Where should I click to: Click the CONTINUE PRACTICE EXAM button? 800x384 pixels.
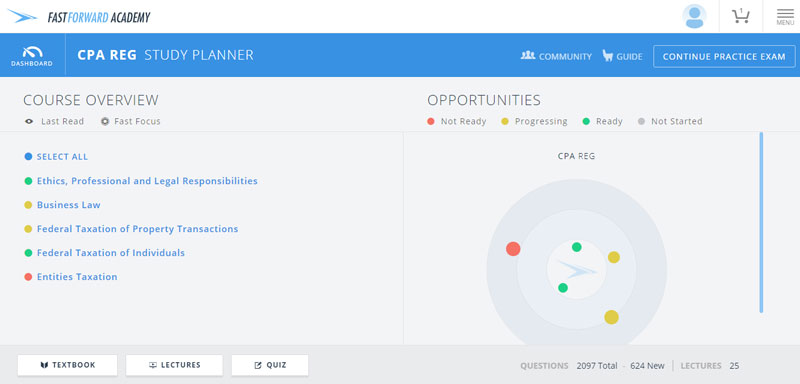click(x=724, y=56)
